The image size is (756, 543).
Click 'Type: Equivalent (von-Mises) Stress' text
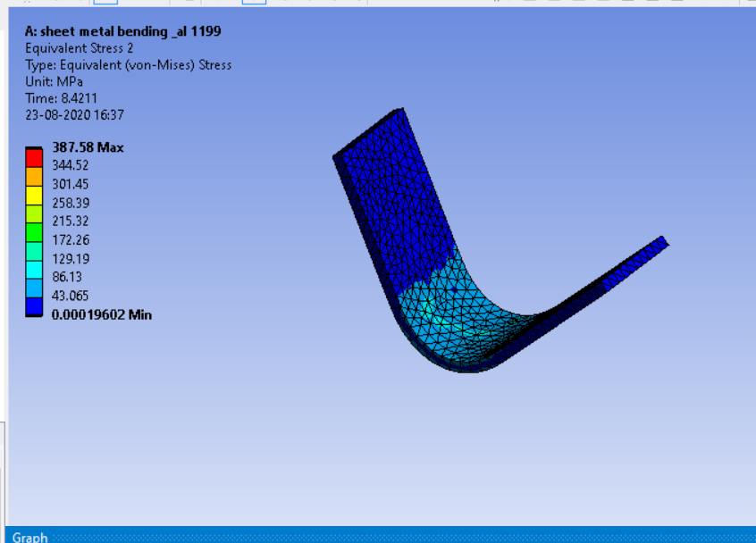129,65
